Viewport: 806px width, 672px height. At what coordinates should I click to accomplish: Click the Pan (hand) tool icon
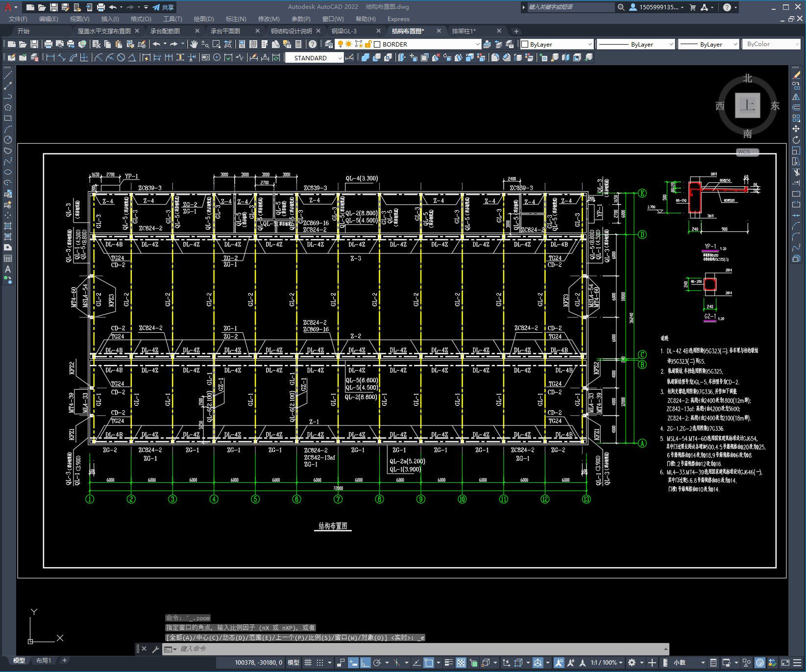(x=194, y=44)
